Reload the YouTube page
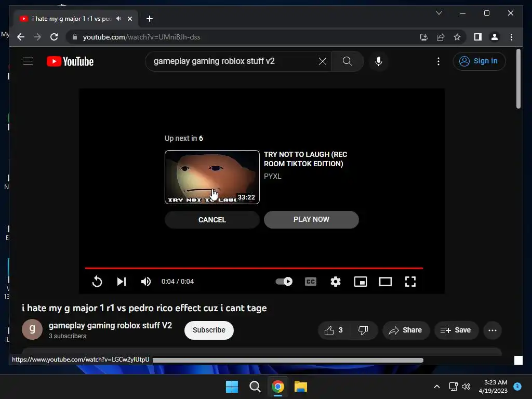The image size is (532, 399). point(54,37)
